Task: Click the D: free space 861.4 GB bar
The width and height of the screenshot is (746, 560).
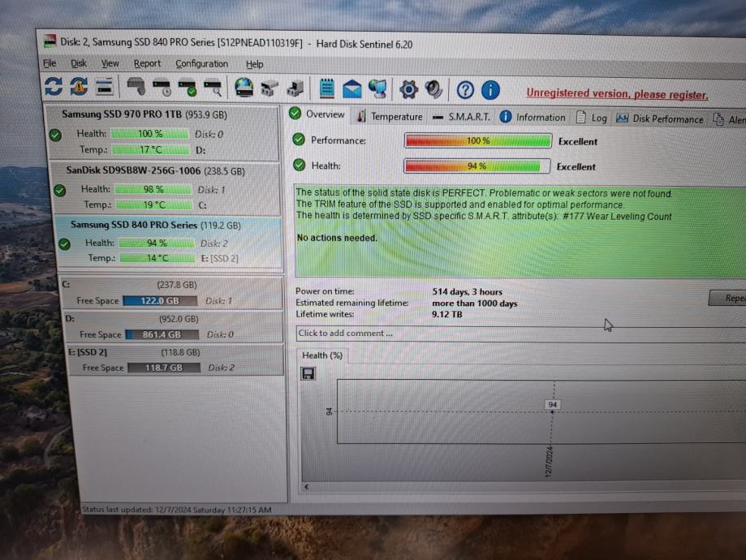Action: pyautogui.click(x=162, y=334)
